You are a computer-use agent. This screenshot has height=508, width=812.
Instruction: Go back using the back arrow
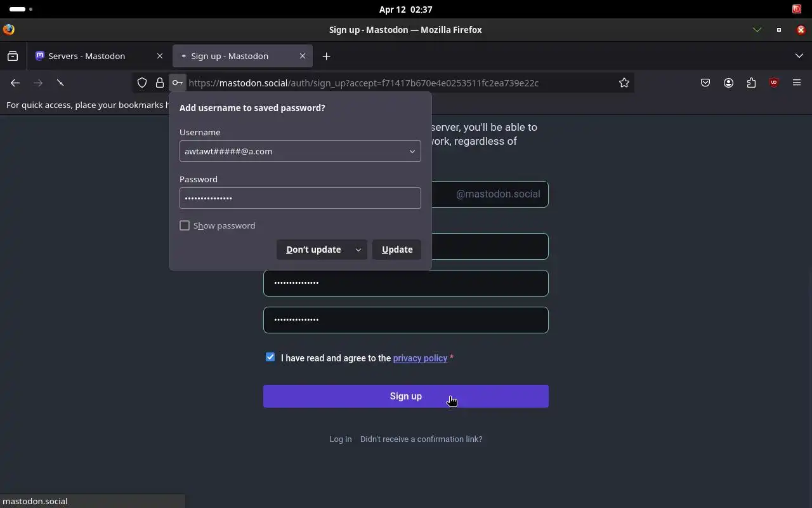[15, 83]
